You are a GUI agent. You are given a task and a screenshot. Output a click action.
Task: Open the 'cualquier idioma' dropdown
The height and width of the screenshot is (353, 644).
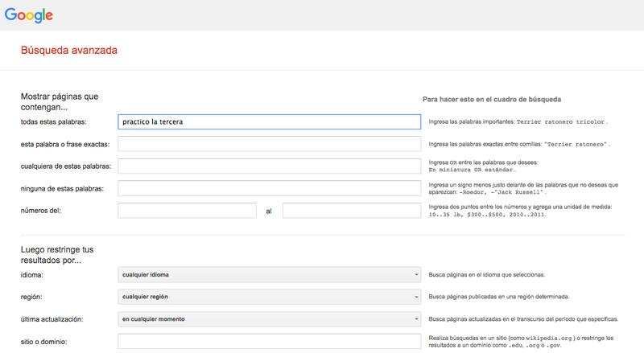pos(269,275)
